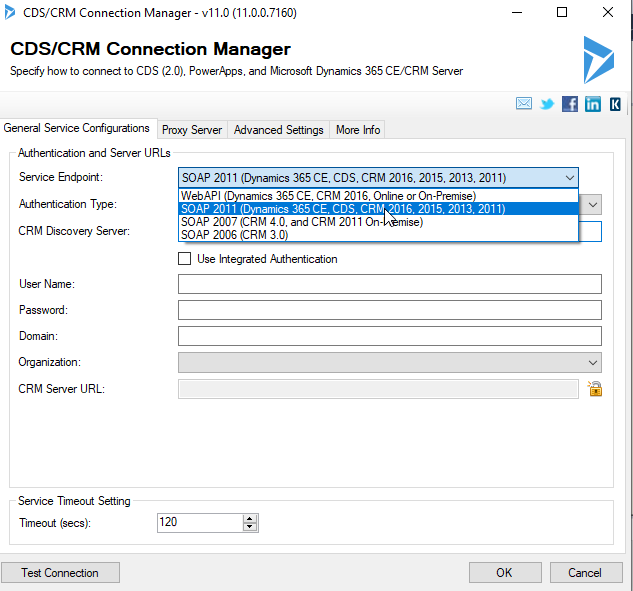Focus the User Name input field
This screenshot has width=633, height=591.
click(x=390, y=284)
